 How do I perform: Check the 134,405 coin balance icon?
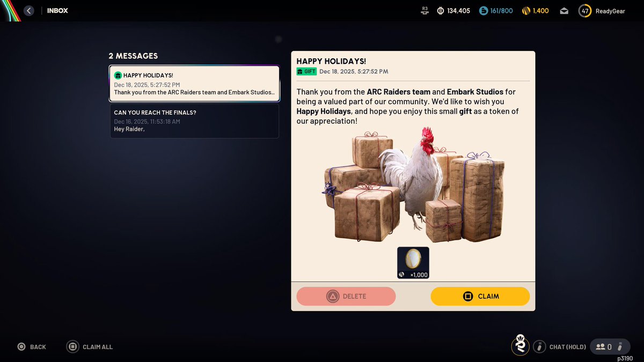click(441, 11)
